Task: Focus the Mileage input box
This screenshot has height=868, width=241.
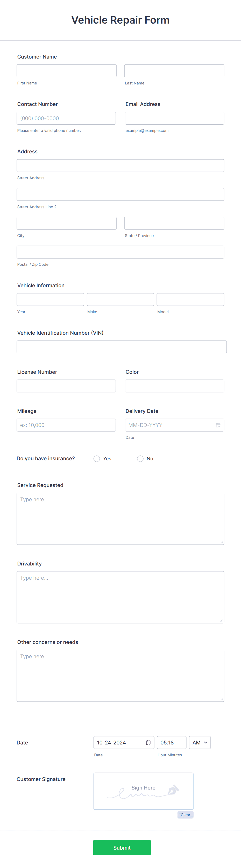Action: pyautogui.click(x=66, y=425)
